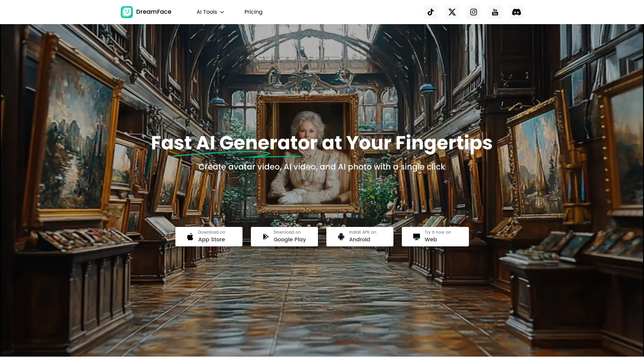This screenshot has width=644, height=362.
Task: Open the X (Twitter) social icon
Action: pyautogui.click(x=452, y=12)
